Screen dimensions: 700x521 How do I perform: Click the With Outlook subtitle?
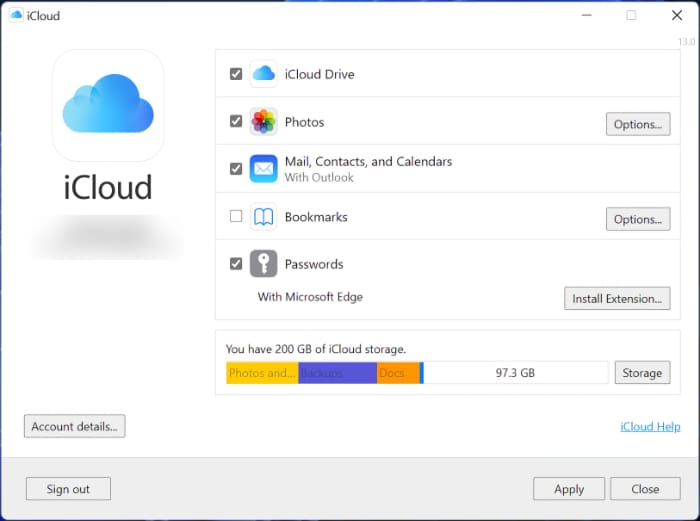tap(319, 177)
